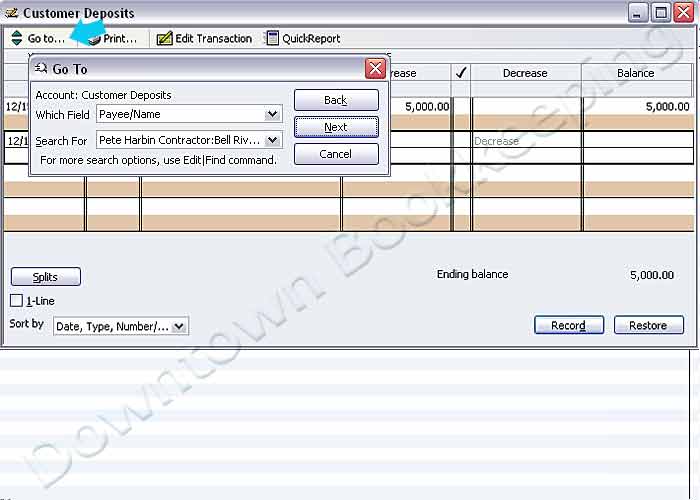
Task: Click the Customer Deposits title bar icon
Action: point(11,13)
